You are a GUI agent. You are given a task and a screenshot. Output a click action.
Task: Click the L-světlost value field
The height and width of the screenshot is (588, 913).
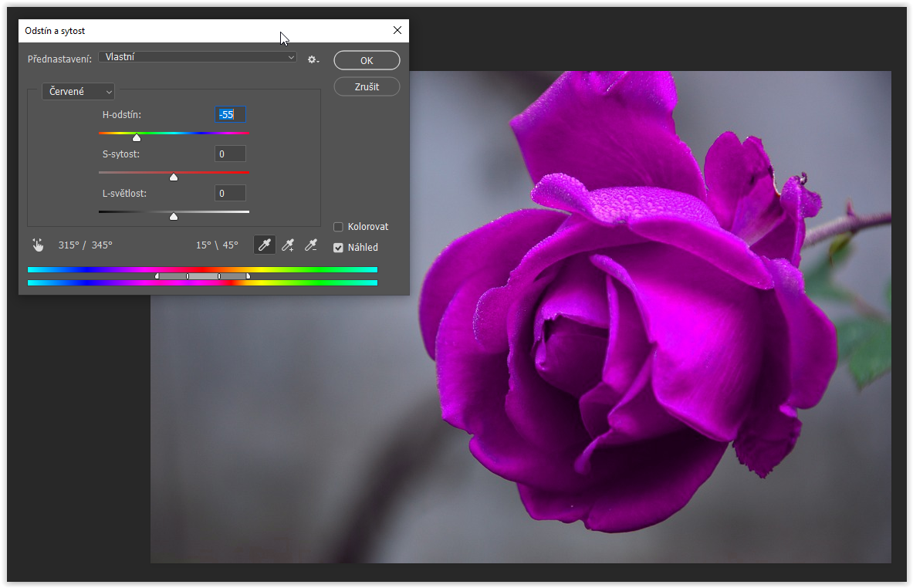231,193
